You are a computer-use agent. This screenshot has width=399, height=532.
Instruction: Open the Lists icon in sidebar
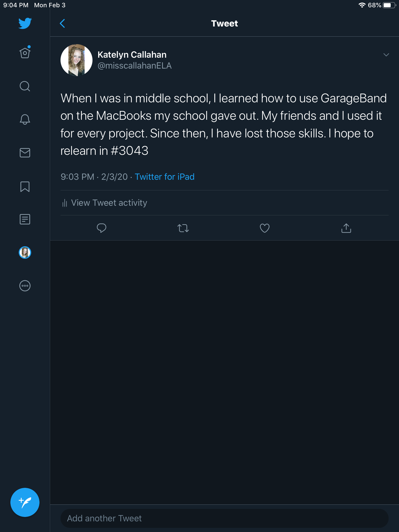[x=25, y=219]
